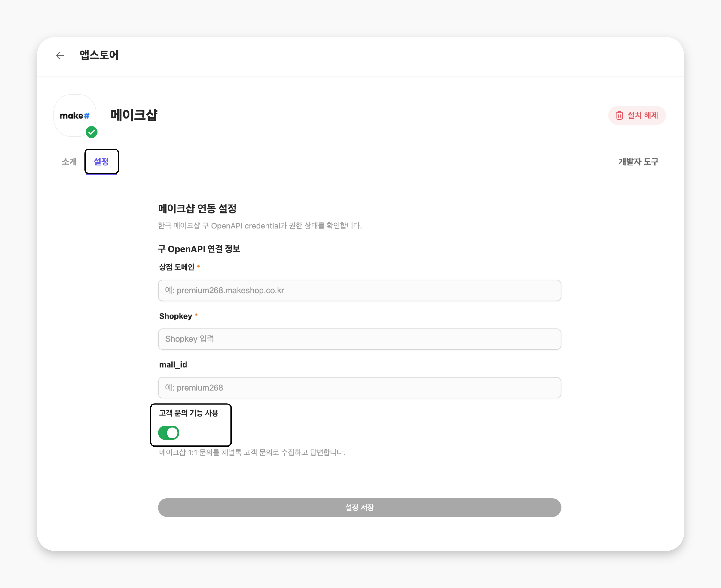Image resolution: width=721 pixels, height=588 pixels.
Task: Go back using the arrow icon
Action: (60, 55)
